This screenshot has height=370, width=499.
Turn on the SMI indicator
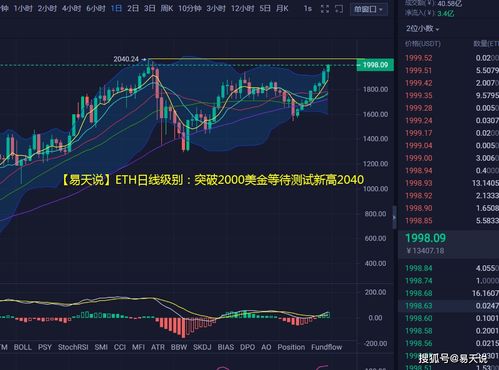click(101, 347)
